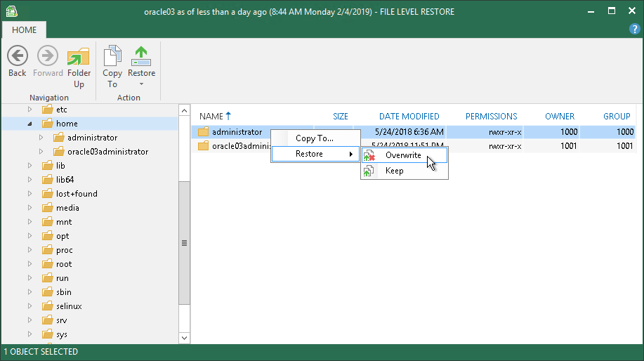Screen dimensions: 644x361
Task: Expand the proc folder node
Action: point(29,250)
